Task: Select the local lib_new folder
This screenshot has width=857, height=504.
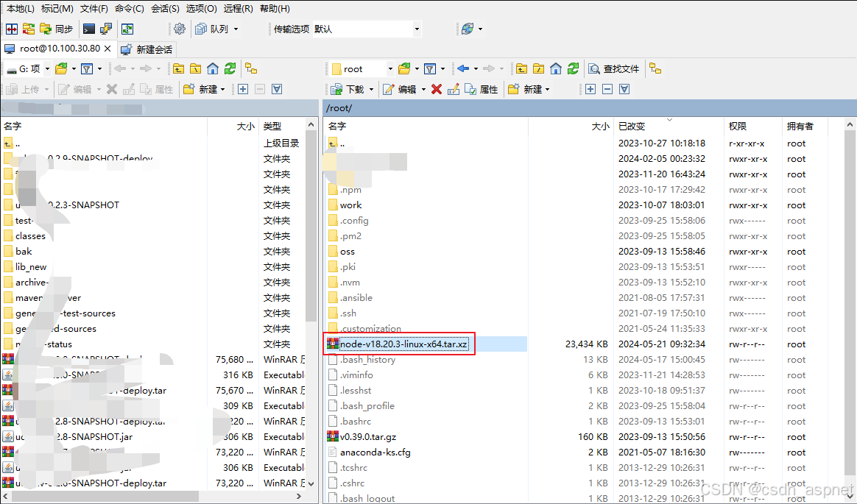Action: [x=31, y=267]
